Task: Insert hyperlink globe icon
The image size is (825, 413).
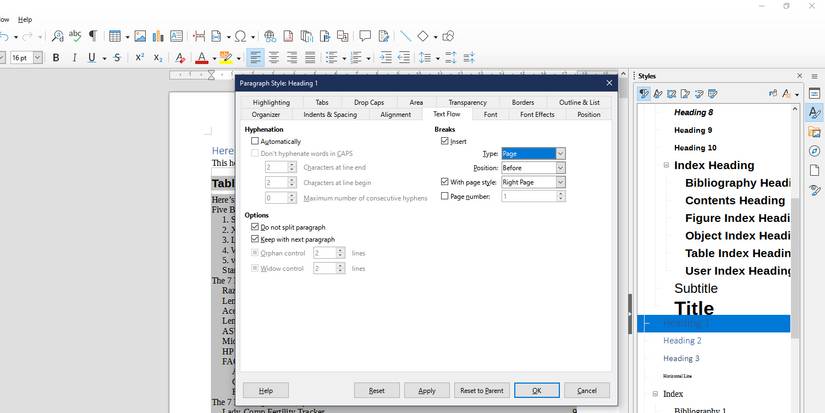Action: [270, 36]
